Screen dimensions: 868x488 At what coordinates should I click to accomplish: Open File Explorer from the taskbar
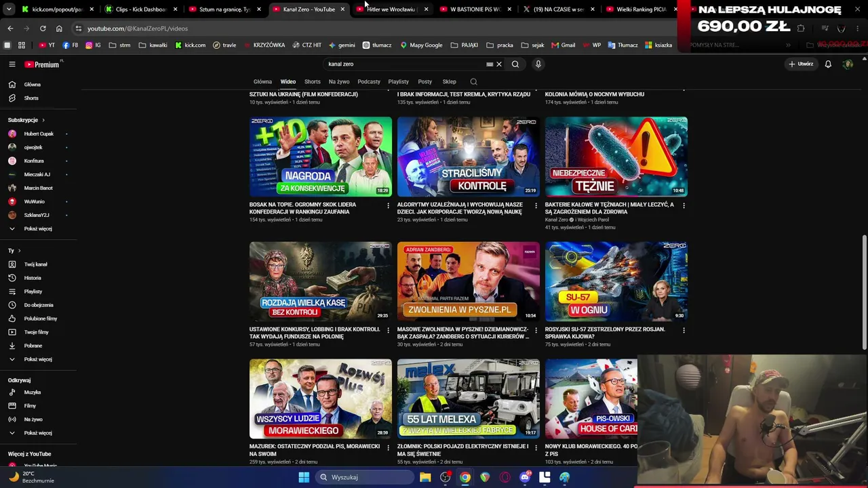click(425, 477)
